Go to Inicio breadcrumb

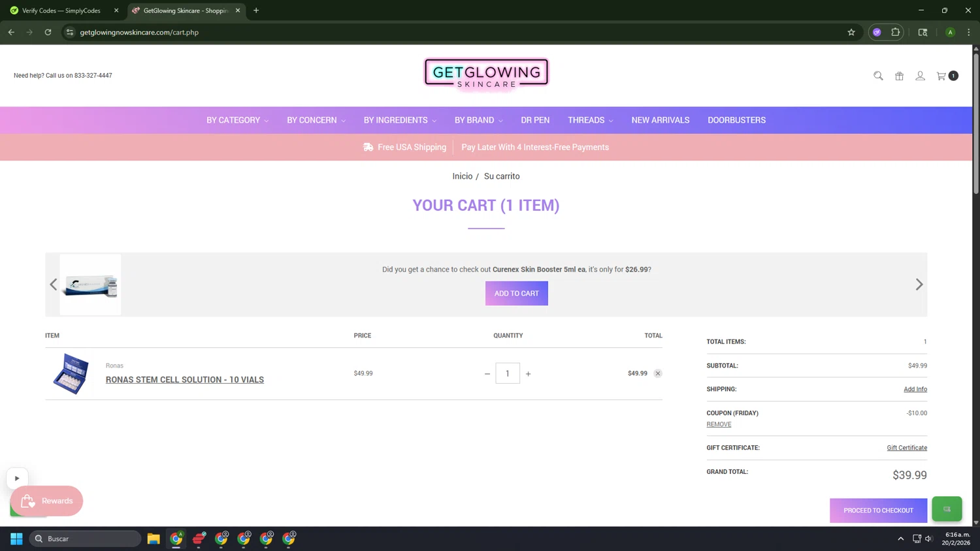point(462,176)
